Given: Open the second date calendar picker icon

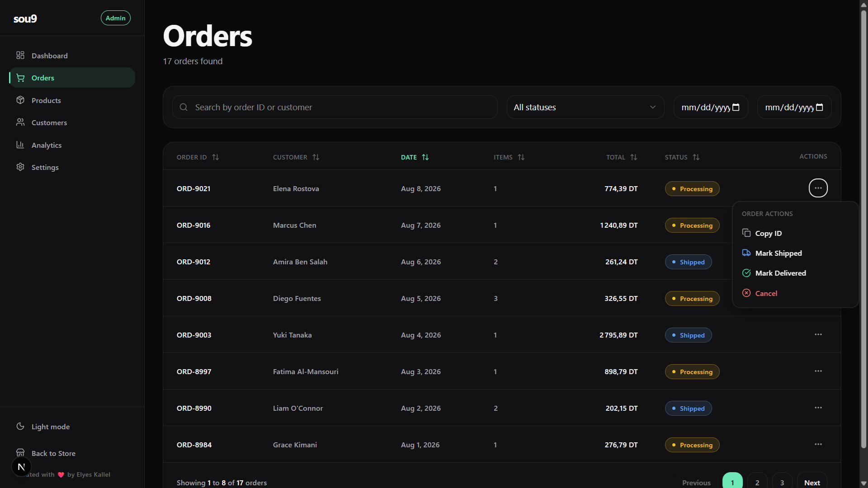Looking at the screenshot, I should (820, 107).
